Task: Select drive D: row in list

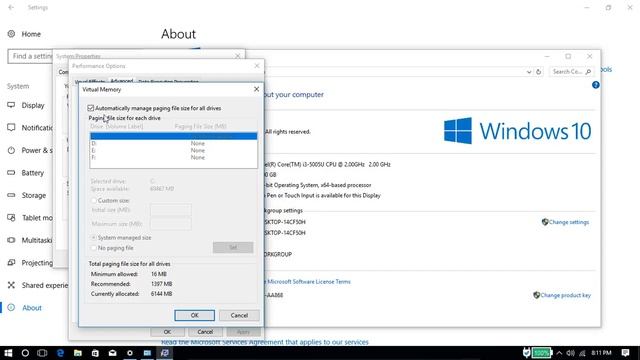Action: click(x=173, y=143)
